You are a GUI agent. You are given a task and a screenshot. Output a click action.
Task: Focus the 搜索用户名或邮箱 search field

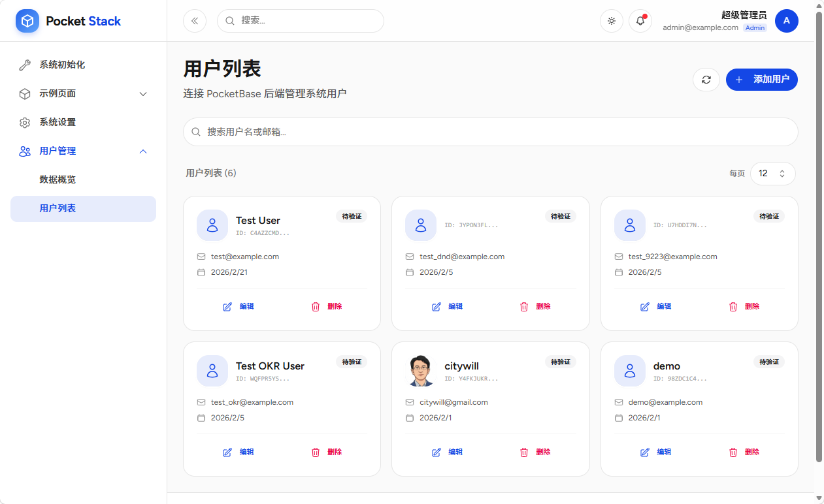(x=491, y=132)
